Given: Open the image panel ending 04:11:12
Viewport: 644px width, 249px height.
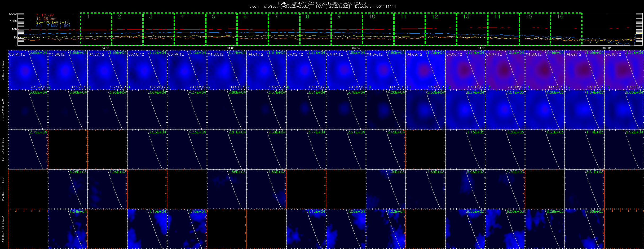Looking at the screenshot, I should click(x=624, y=70).
